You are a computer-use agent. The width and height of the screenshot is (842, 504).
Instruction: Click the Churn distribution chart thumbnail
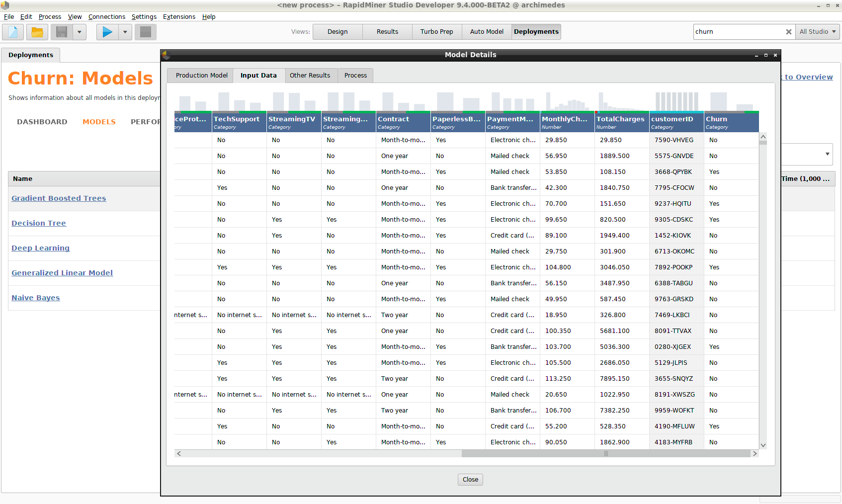point(731,101)
